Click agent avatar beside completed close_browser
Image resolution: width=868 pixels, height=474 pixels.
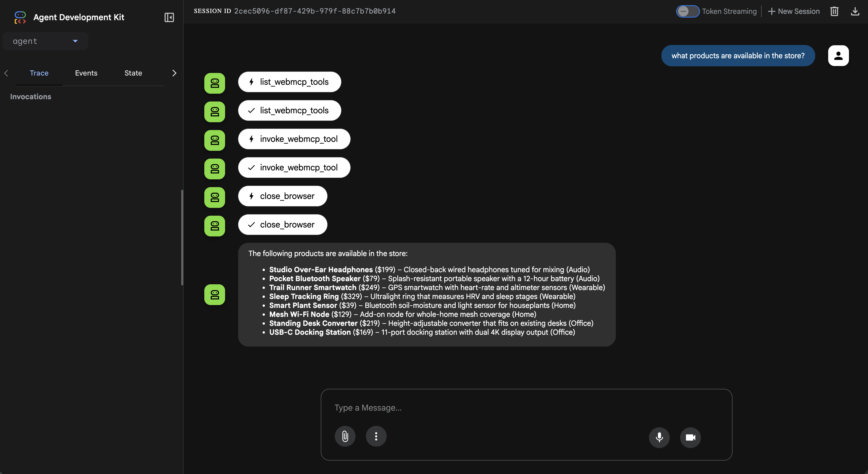215,226
